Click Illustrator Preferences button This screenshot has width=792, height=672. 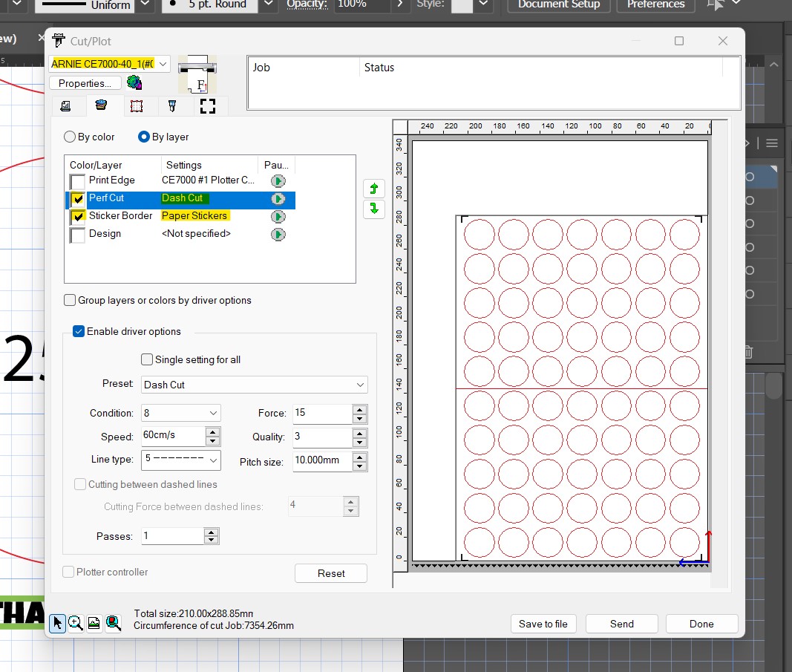655,4
